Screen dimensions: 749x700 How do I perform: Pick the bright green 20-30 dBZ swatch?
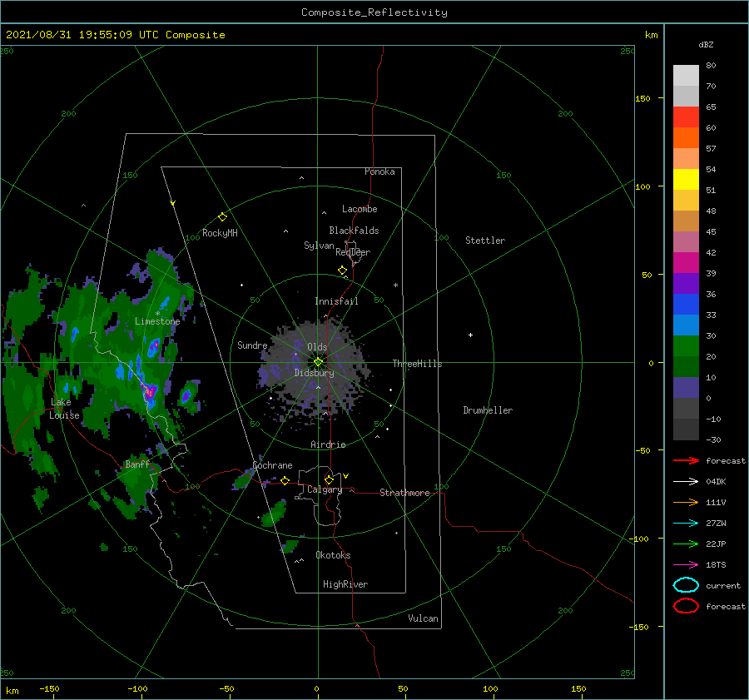[686, 346]
